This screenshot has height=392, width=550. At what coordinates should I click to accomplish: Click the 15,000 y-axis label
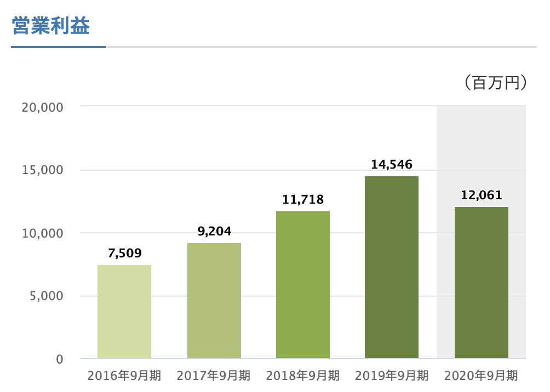[x=42, y=170]
